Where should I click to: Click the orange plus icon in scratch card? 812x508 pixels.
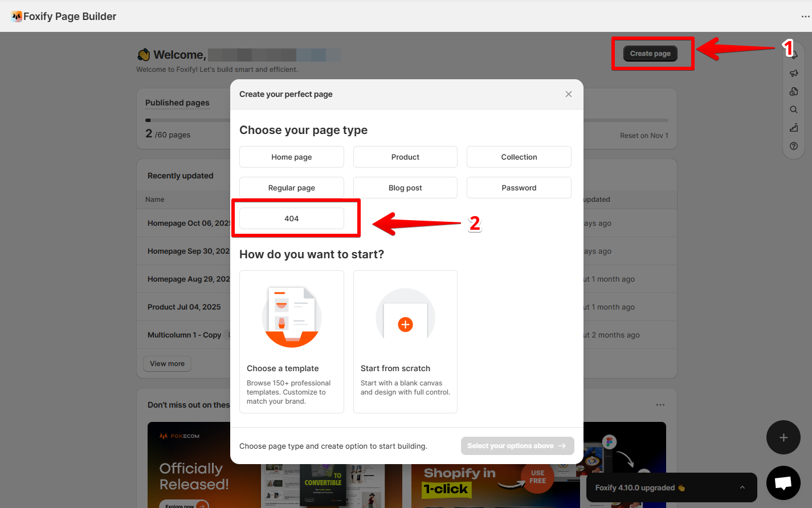(x=405, y=324)
